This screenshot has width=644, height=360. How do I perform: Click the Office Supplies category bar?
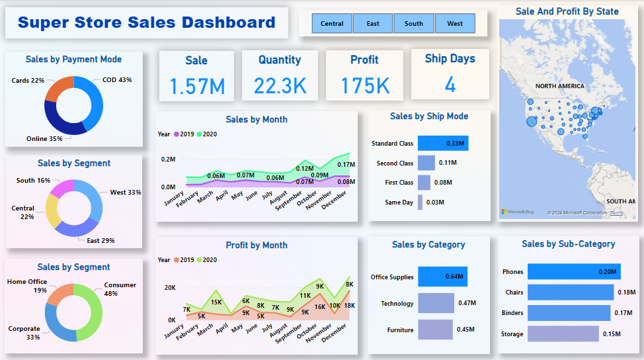pos(442,277)
